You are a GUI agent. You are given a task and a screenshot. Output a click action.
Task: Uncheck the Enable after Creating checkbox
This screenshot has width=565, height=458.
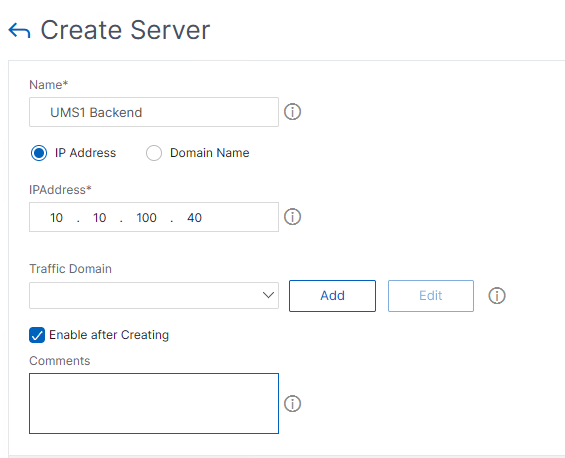tap(37, 335)
